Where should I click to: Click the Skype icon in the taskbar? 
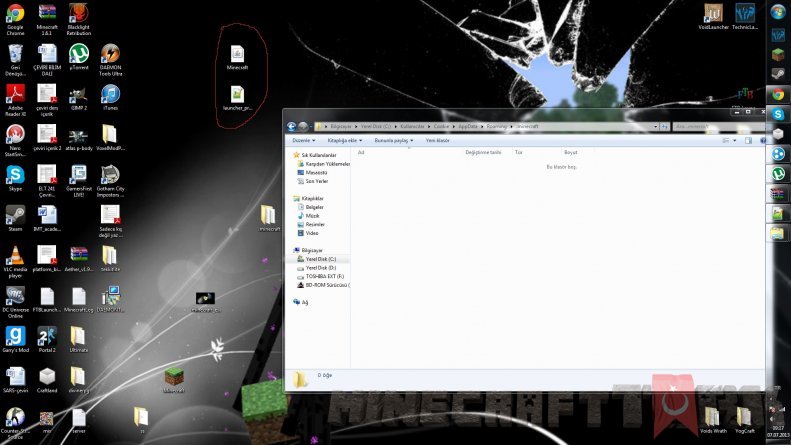pos(778,114)
